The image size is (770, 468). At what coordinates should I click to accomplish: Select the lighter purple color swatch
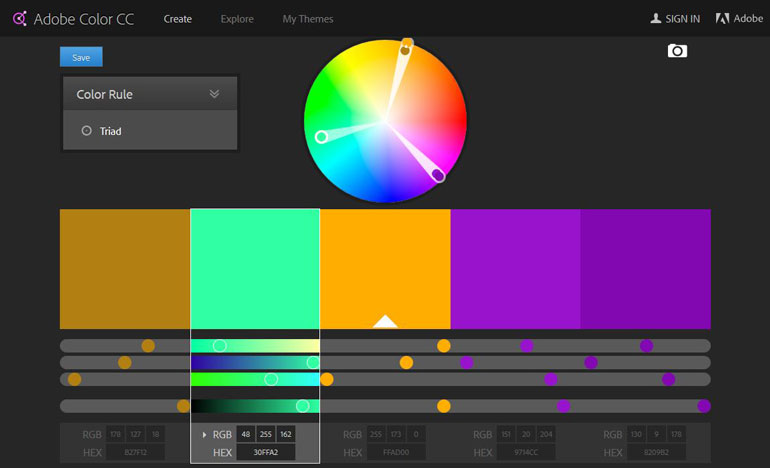pos(515,269)
